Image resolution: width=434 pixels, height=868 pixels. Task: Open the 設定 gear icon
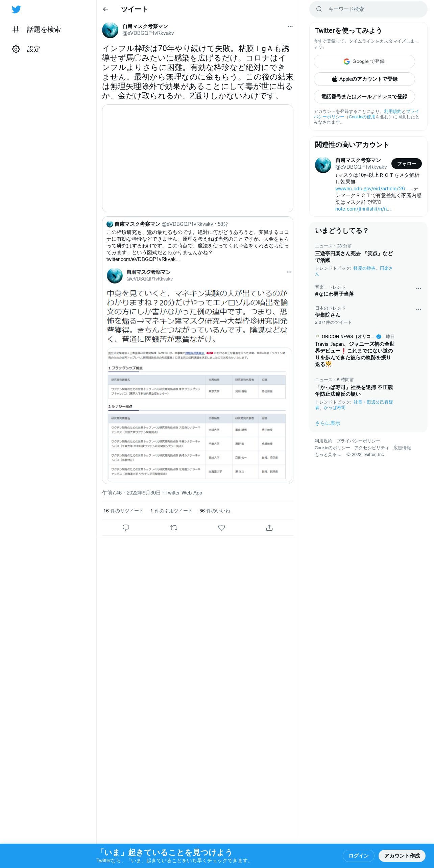pyautogui.click(x=16, y=49)
